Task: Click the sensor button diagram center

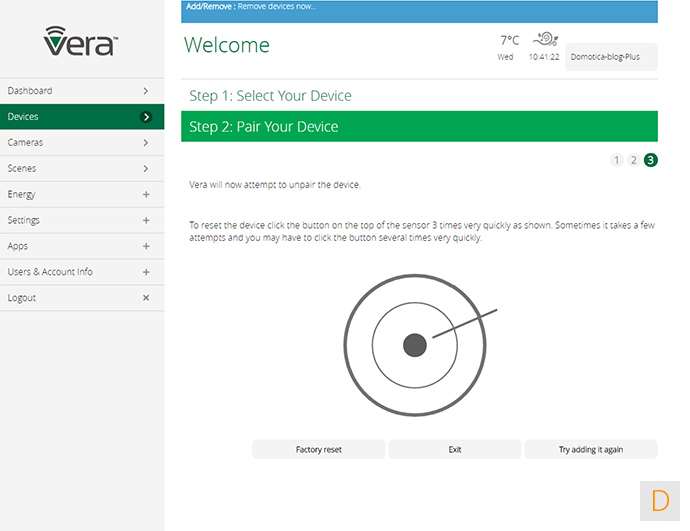Action: point(414,345)
